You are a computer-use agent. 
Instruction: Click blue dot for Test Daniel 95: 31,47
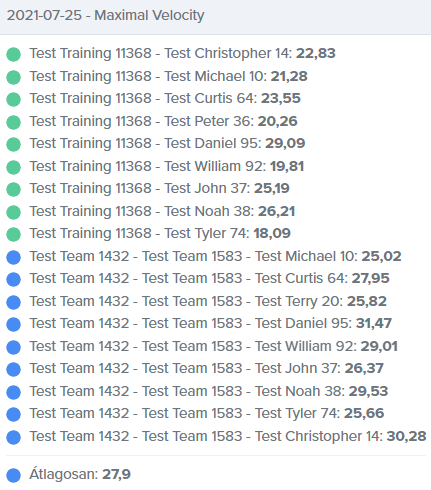(13, 324)
